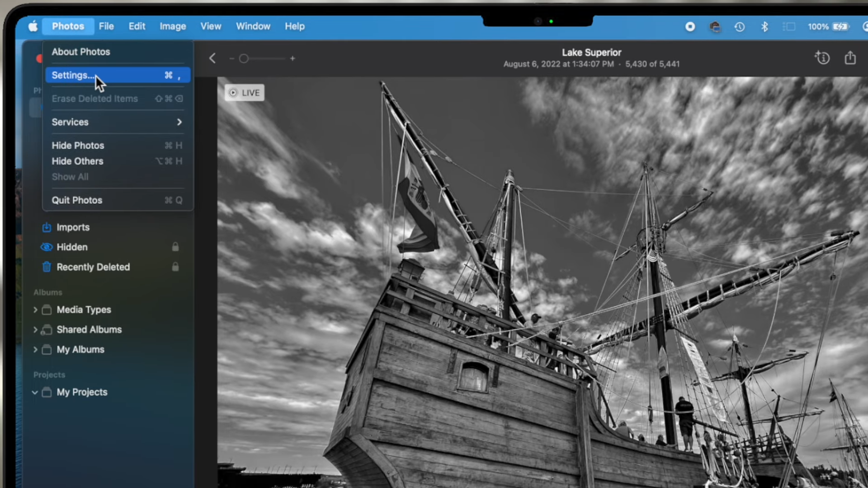Click the zoom slider handle
The width and height of the screenshot is (868, 488).
(x=244, y=58)
